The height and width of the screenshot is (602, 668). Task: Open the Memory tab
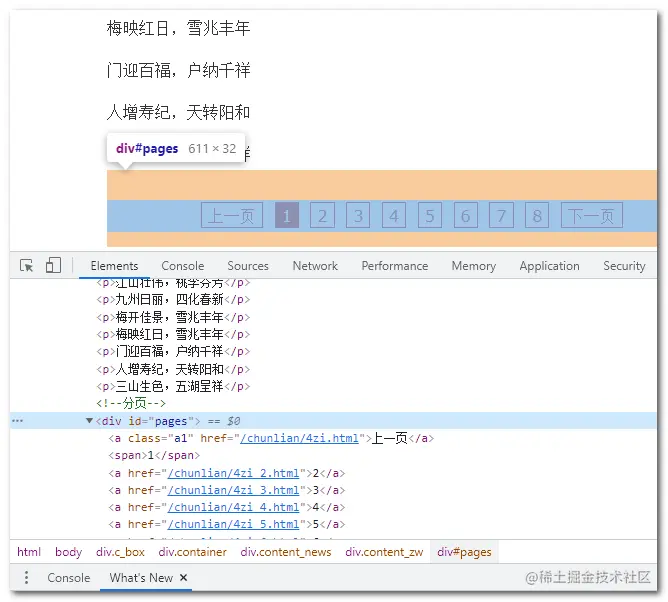[x=474, y=266]
